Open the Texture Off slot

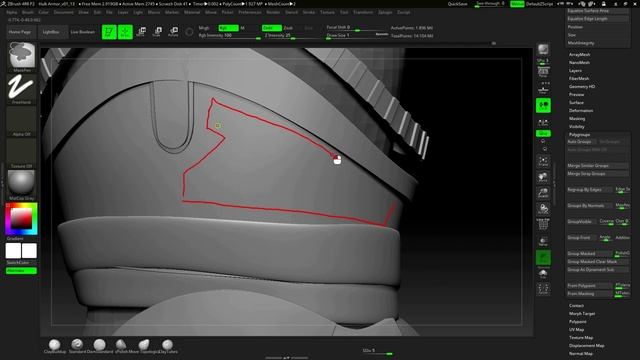21,153
